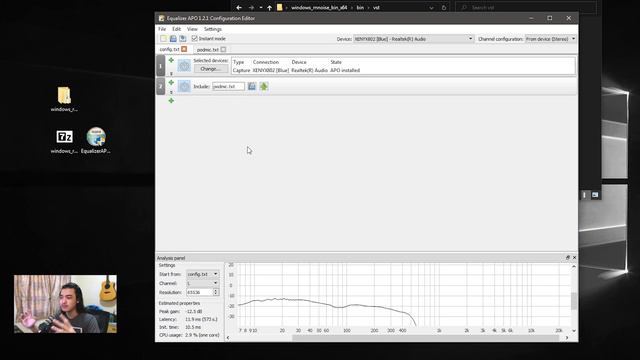Open the Device dropdown
This screenshot has height=360, width=640.
pyautogui.click(x=413, y=39)
